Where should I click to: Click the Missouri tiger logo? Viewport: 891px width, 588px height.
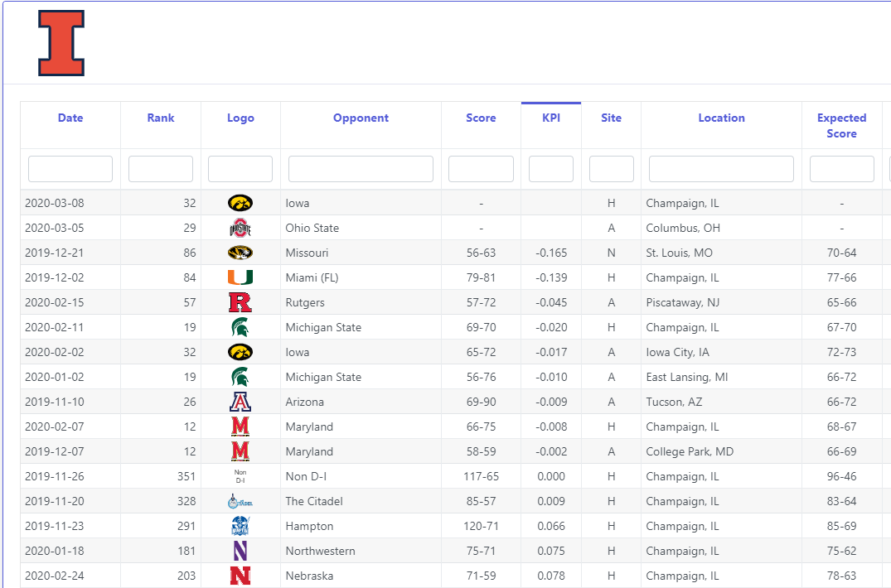[x=240, y=253]
